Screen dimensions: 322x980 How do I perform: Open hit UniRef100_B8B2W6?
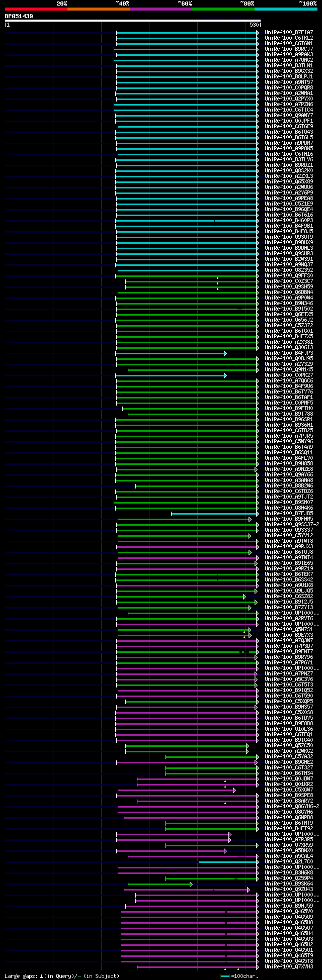click(289, 485)
